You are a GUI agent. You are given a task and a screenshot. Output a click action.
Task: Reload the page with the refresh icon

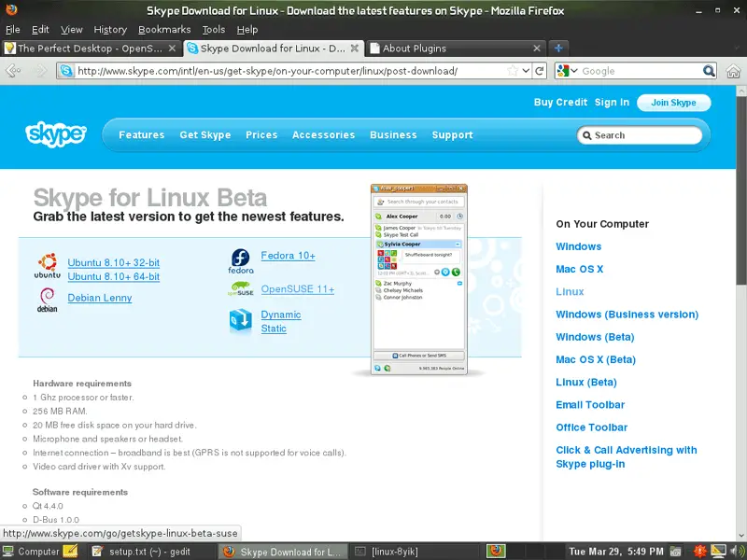[x=540, y=71]
